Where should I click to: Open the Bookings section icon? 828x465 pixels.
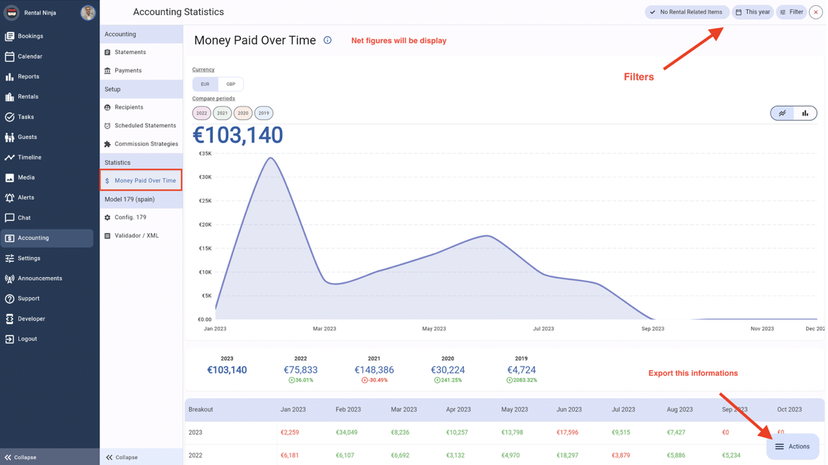tap(10, 36)
